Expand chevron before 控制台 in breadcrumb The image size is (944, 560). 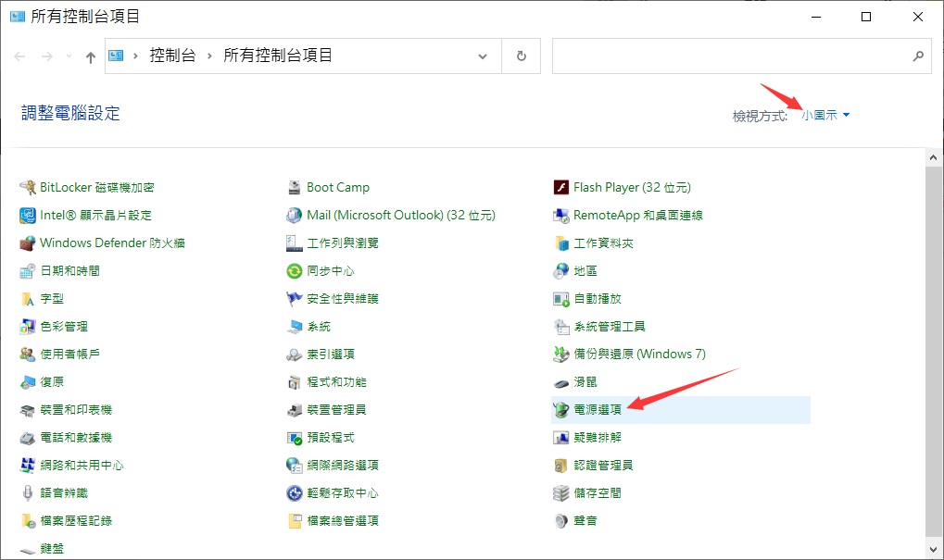tap(135, 56)
